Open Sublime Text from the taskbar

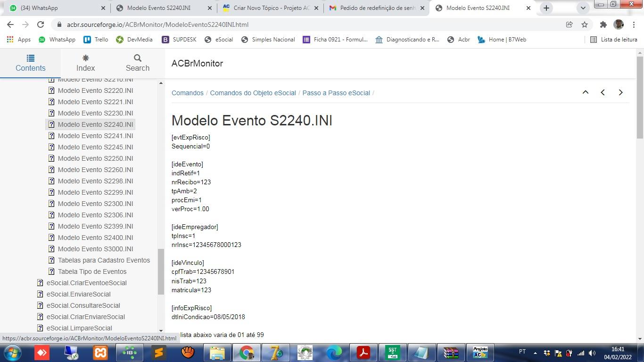pos(158,353)
